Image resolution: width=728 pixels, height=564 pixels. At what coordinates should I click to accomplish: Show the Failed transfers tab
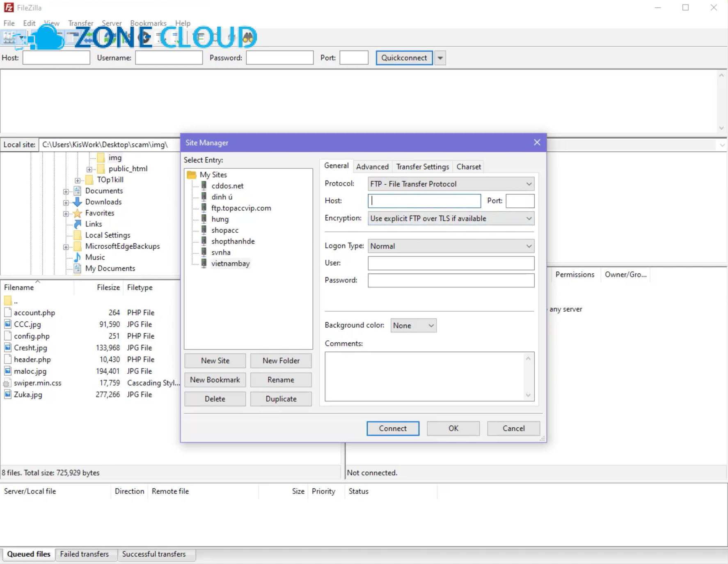click(85, 554)
